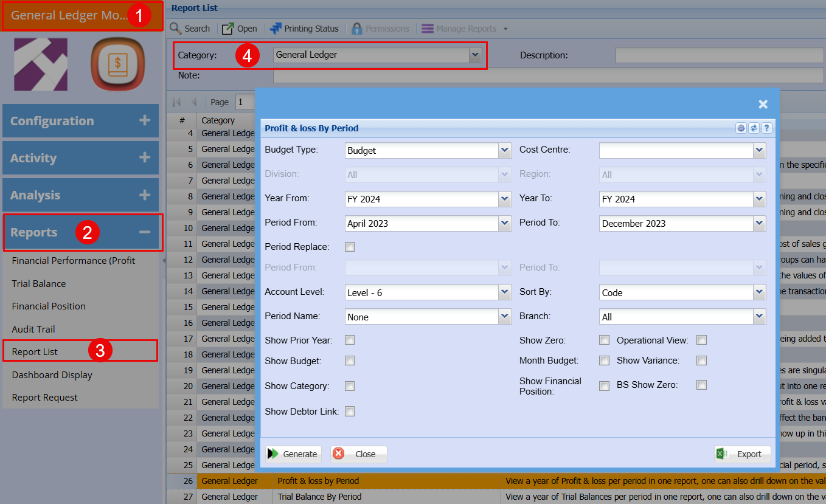Viewport: 826px width, 504px height.
Task: Click the orange ledger book module icon
Action: pos(119,64)
